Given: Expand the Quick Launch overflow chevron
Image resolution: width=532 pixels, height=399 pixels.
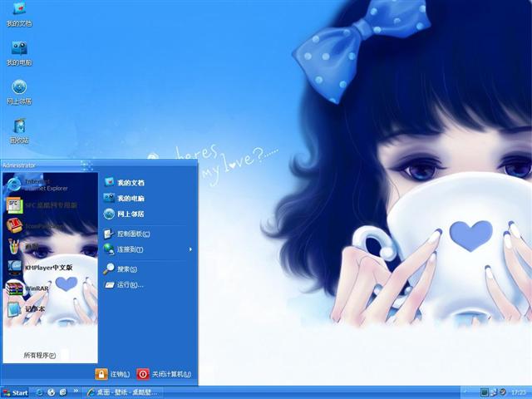Looking at the screenshot, I should [x=76, y=392].
